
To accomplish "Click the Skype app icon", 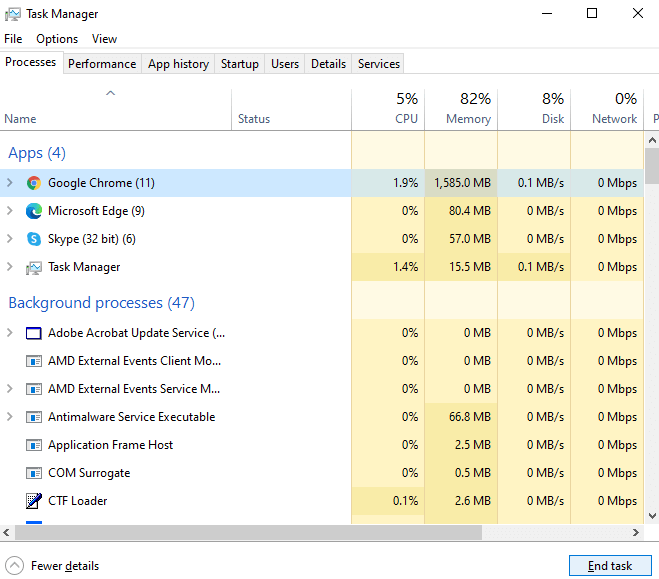I will click(x=34, y=239).
